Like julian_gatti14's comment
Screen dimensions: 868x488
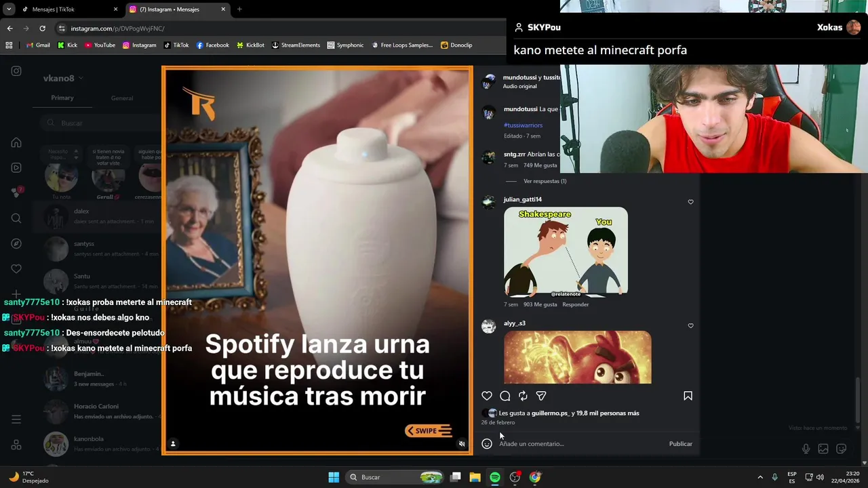[690, 202]
